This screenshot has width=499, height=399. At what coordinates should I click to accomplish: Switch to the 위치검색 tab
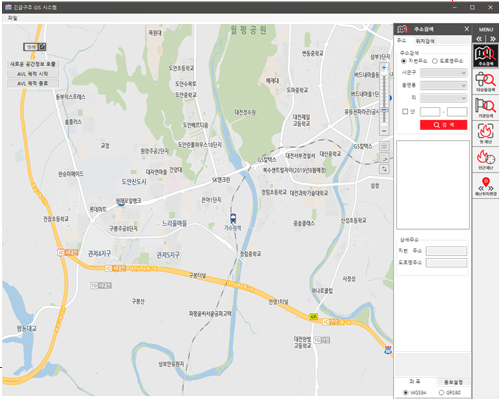425,41
